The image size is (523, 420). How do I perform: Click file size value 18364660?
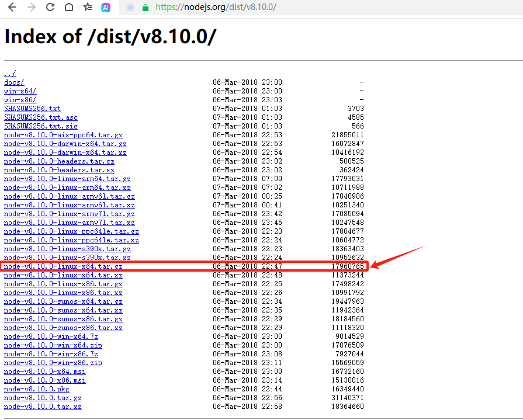pyautogui.click(x=348, y=407)
